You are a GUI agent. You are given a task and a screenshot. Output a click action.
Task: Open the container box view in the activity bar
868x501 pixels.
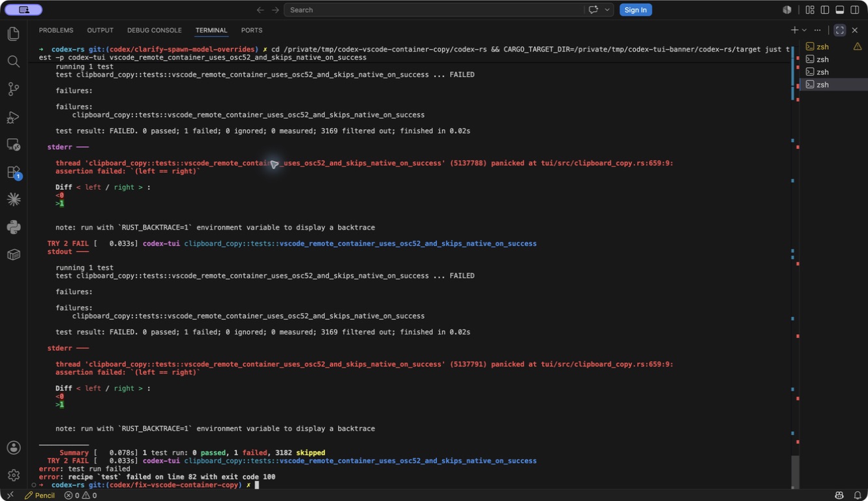pos(13,254)
